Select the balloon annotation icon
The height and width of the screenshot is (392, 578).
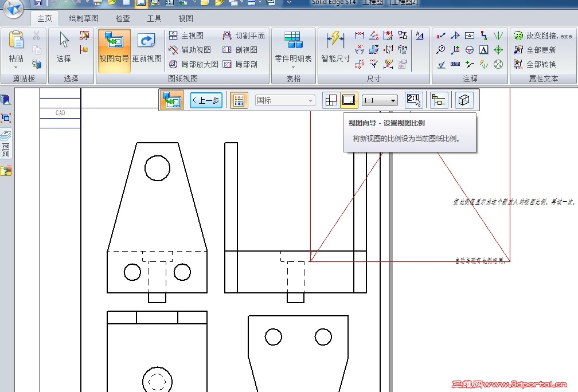click(x=440, y=50)
